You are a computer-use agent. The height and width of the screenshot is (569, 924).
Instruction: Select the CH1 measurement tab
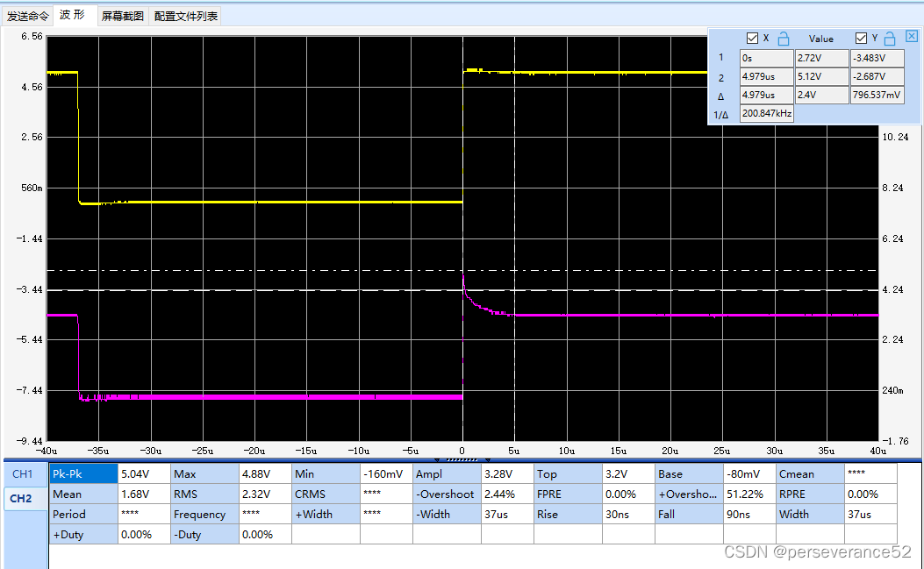(x=23, y=473)
